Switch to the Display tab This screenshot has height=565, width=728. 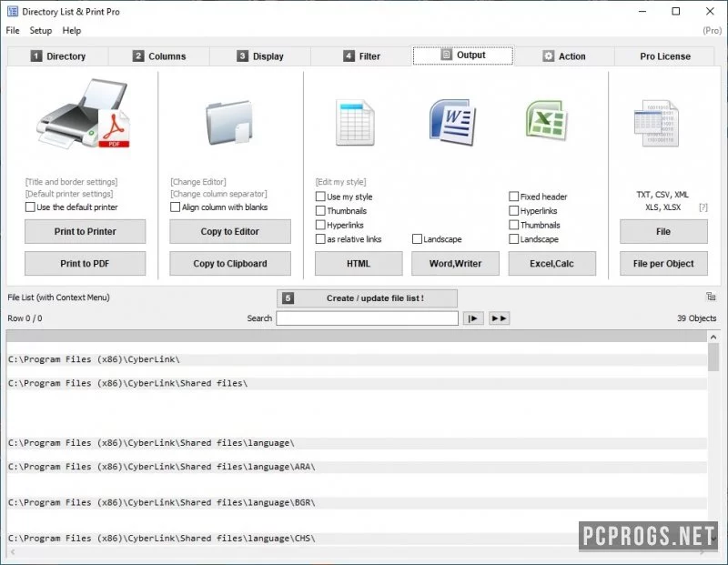(260, 56)
